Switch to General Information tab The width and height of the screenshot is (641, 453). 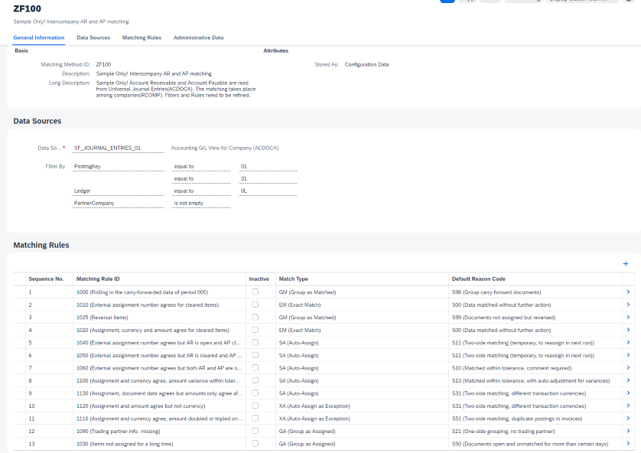[x=39, y=38]
